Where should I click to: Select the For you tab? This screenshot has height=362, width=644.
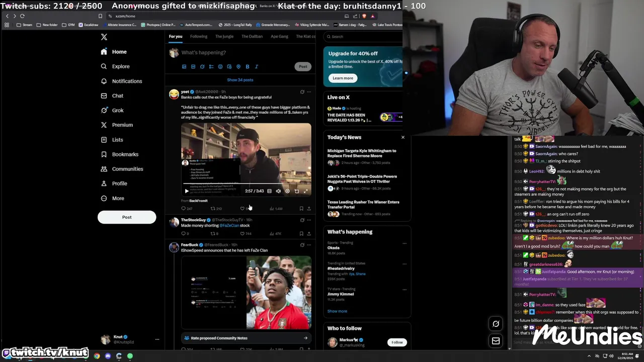point(176,36)
